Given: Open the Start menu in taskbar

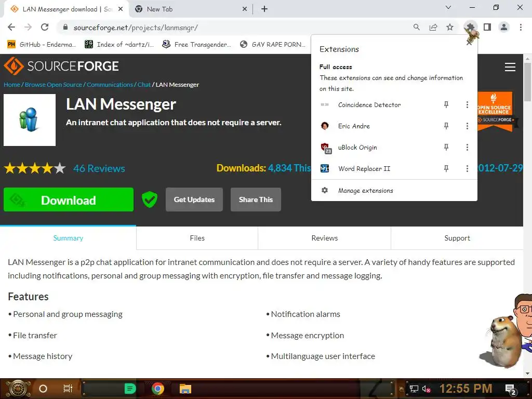Looking at the screenshot, I should coord(18,389).
